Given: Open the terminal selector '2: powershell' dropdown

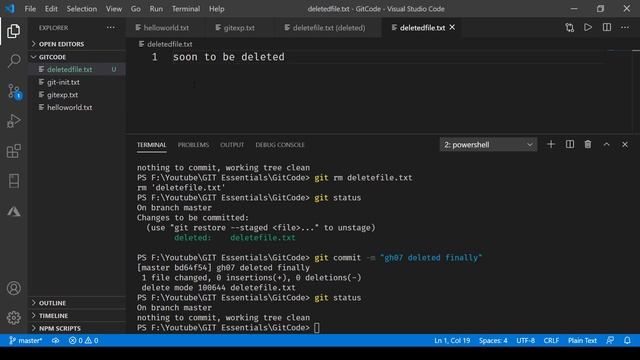Looking at the screenshot, I should [x=488, y=144].
